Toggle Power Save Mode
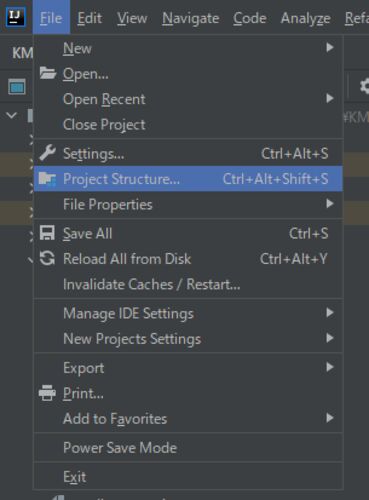 [188, 448]
